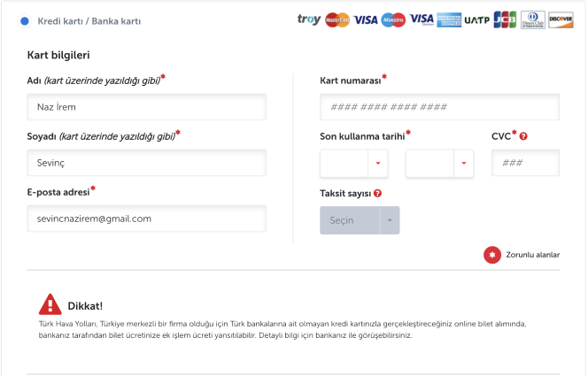Click the Diners Club logo

(533, 19)
